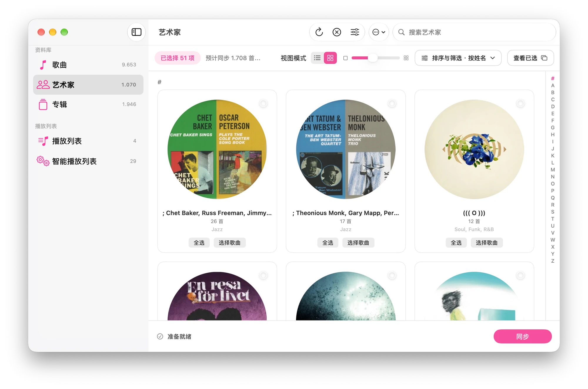Tick the Theonious Monk card selection circle
Image resolution: width=588 pixels, height=389 pixels.
point(392,103)
